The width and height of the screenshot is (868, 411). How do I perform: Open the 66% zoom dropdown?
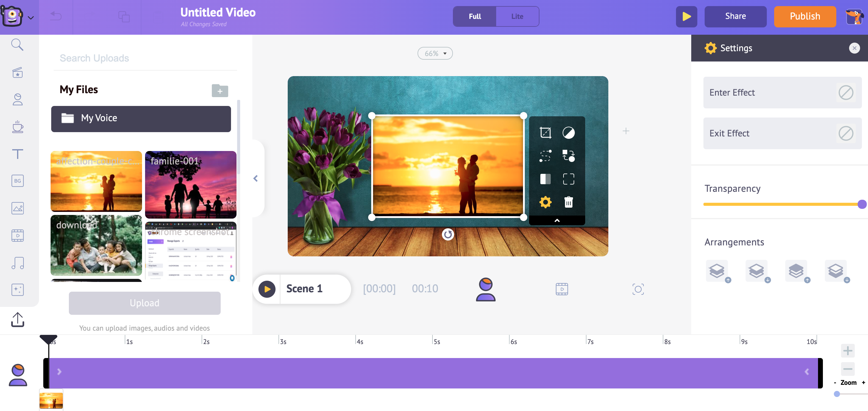point(435,54)
